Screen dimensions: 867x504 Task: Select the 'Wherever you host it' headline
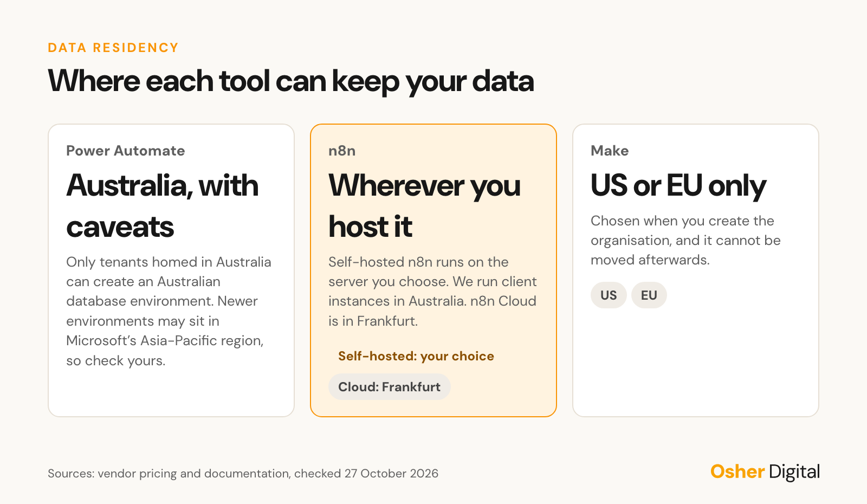(x=424, y=206)
